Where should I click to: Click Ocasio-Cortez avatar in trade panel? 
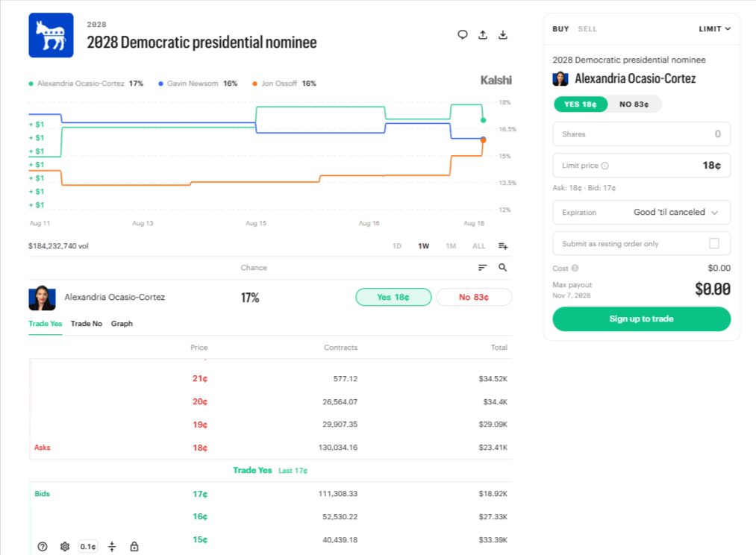pyautogui.click(x=560, y=78)
